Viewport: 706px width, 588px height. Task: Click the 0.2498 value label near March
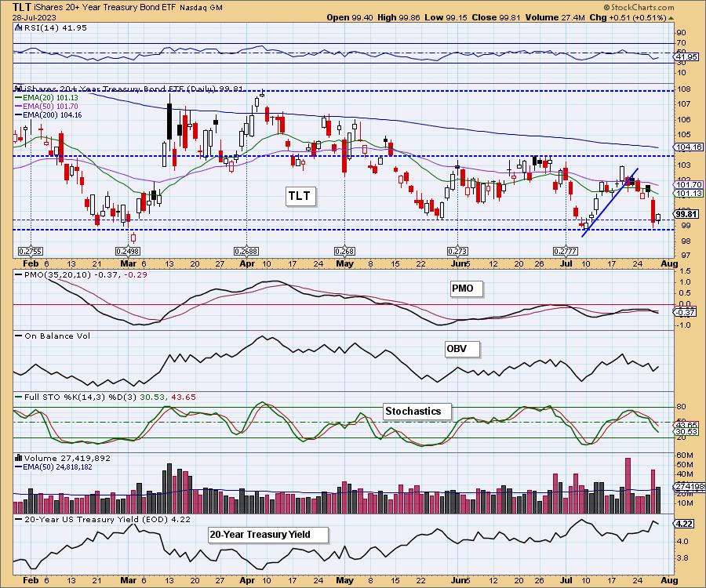click(128, 252)
